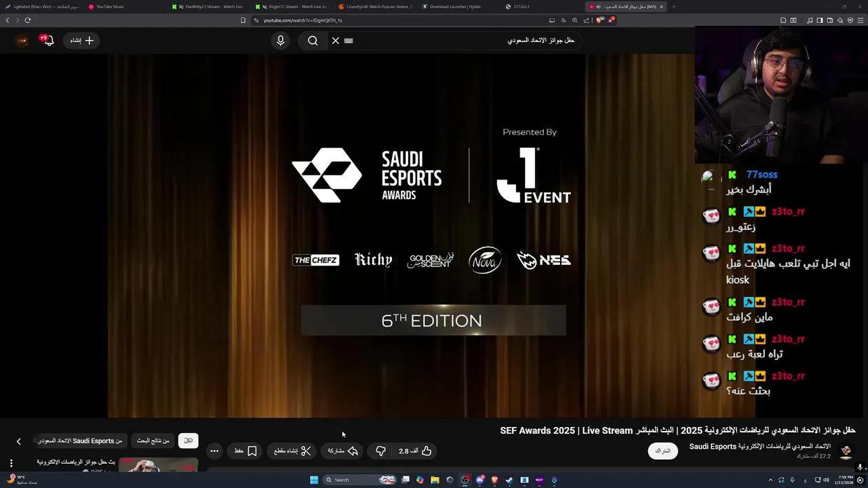The height and width of the screenshot is (488, 868).
Task: Click the video player area
Action: [347, 235]
